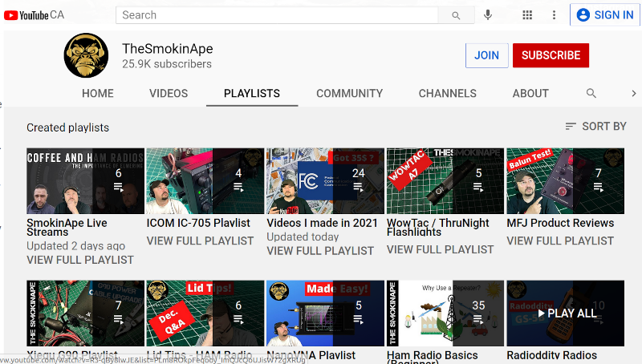Screen dimensions: 642x364
Task: Click MFJ Product Reviews title
Action: pyautogui.click(x=560, y=223)
